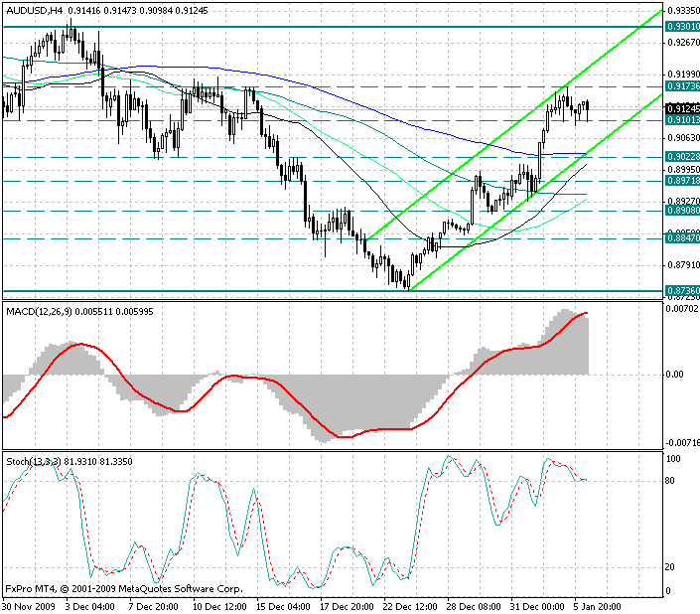The height and width of the screenshot is (614, 700).
Task: Click the 0.91990 price axis value
Action: pyautogui.click(x=682, y=75)
